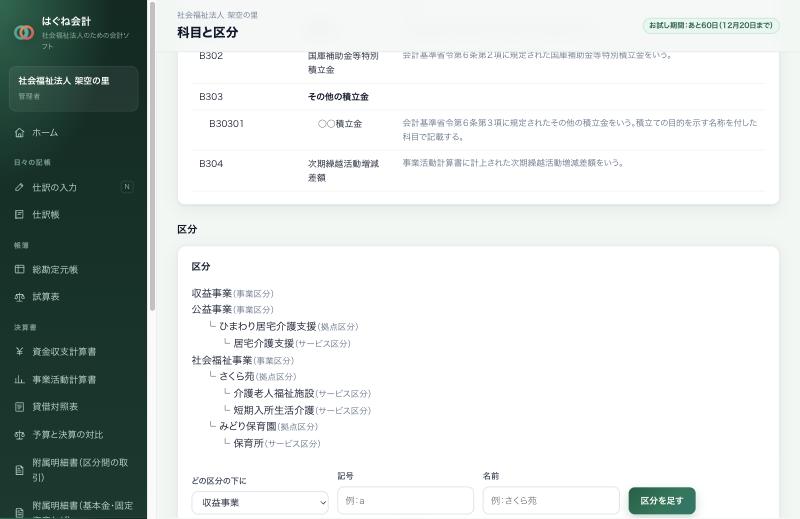The height and width of the screenshot is (519, 800).
Task: Click the N shortcut badge on 仕訳の入力
Action: 127,187
